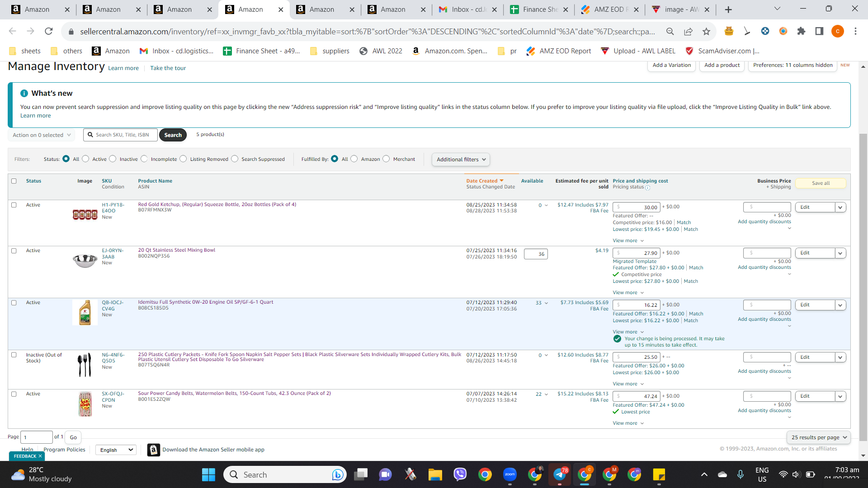
Task: Filter by Merchant fulfillment
Action: (x=386, y=159)
